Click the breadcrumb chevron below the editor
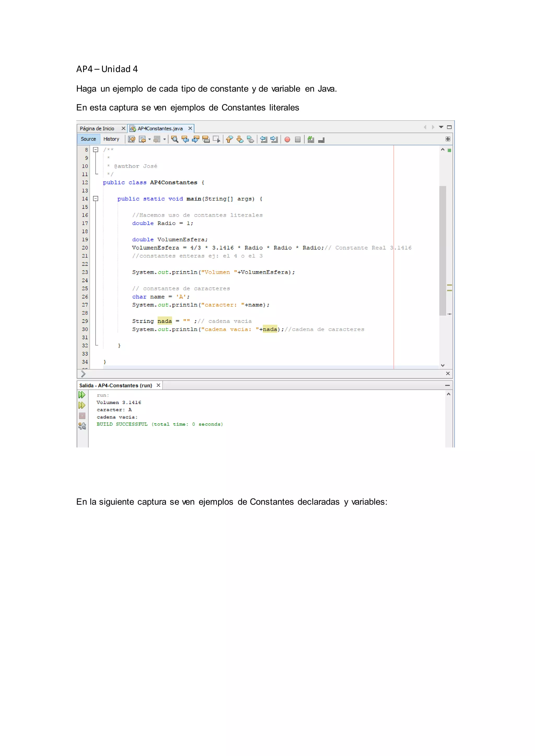This screenshot has height=756, width=535. [x=83, y=374]
